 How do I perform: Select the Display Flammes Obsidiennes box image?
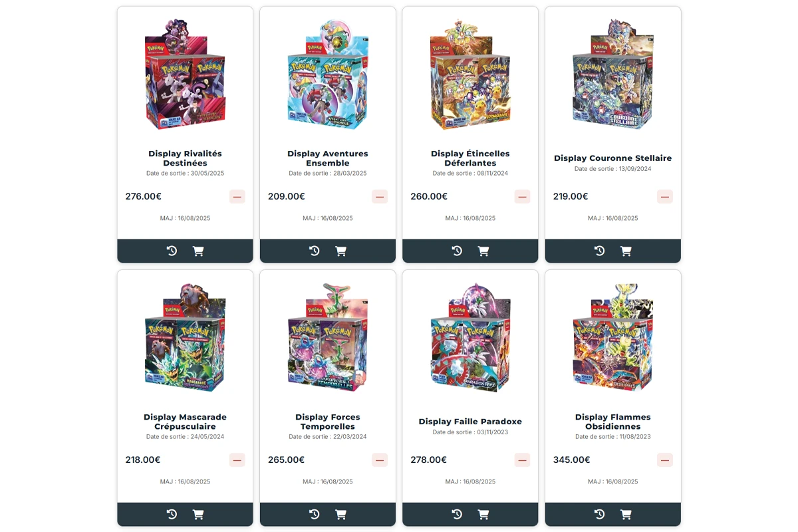[x=613, y=338]
